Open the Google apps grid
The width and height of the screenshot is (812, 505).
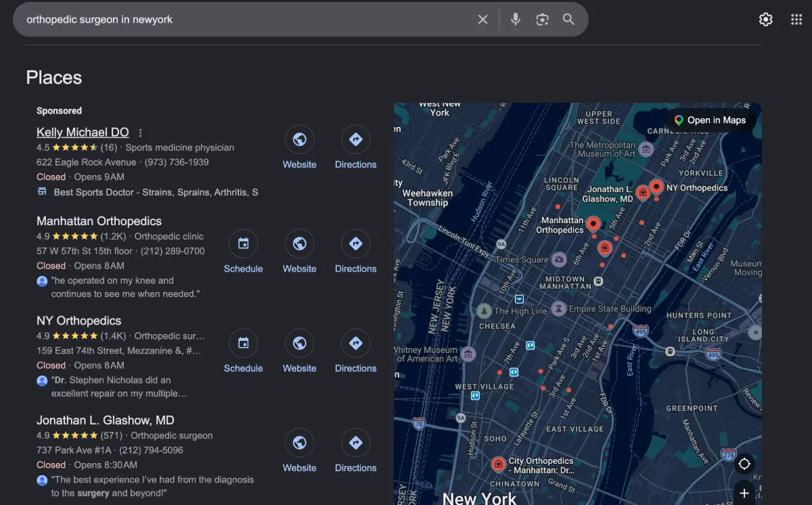tap(796, 20)
